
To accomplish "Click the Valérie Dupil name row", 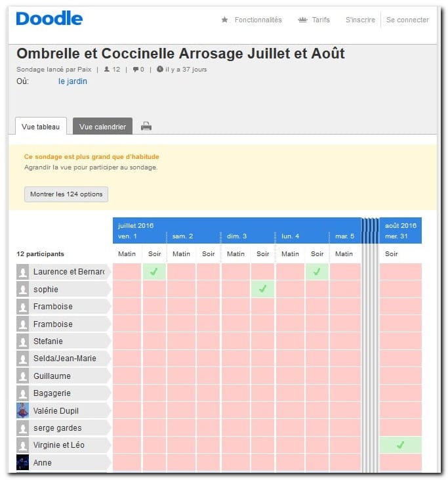I will (x=64, y=410).
